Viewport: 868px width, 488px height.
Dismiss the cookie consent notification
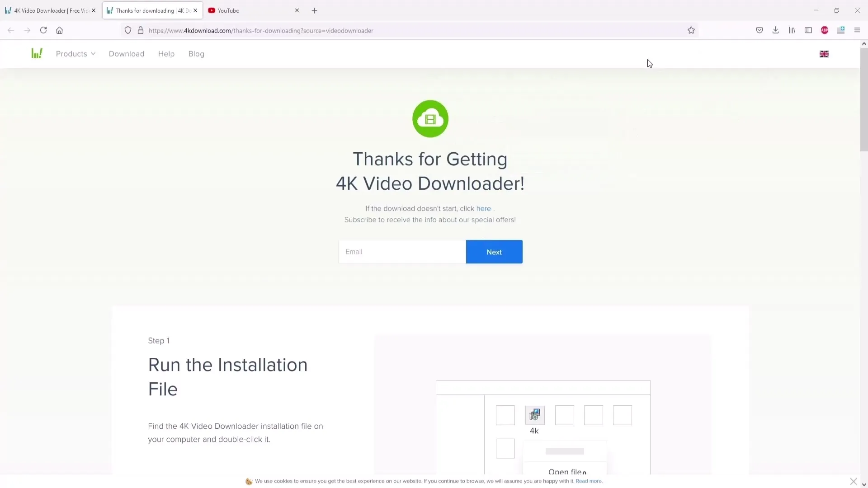click(854, 481)
